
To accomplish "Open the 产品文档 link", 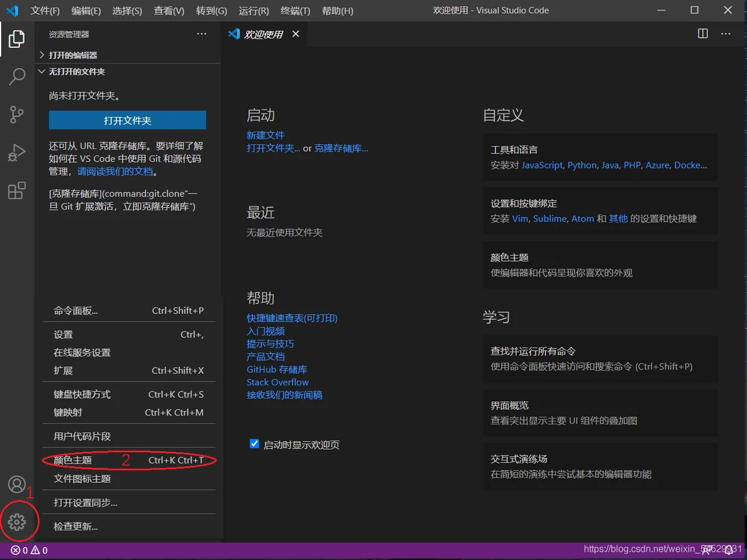I will [266, 357].
